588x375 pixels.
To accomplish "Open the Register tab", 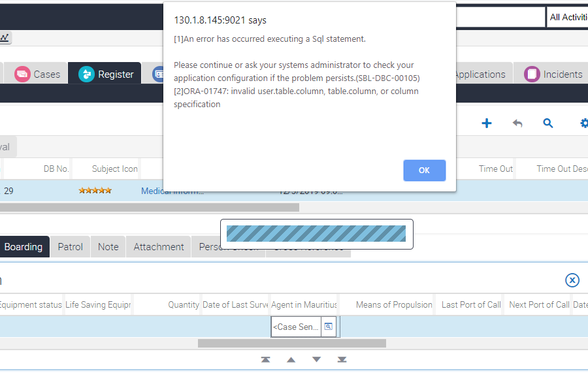I will pyautogui.click(x=105, y=74).
